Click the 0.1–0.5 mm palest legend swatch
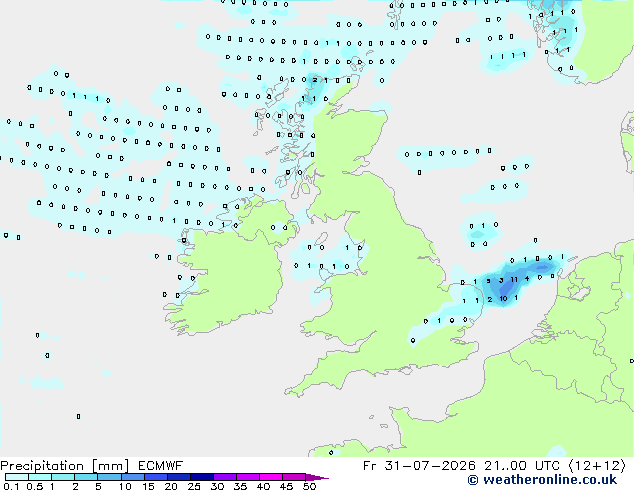 17,477
